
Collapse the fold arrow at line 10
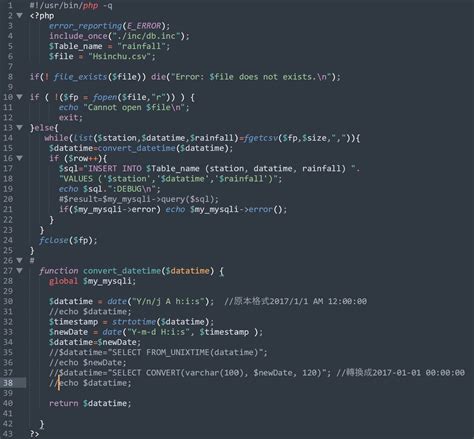pos(20,97)
